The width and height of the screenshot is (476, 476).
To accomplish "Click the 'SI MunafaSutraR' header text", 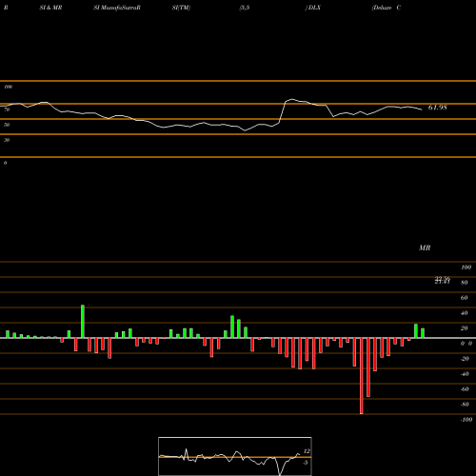I will (117, 8).
